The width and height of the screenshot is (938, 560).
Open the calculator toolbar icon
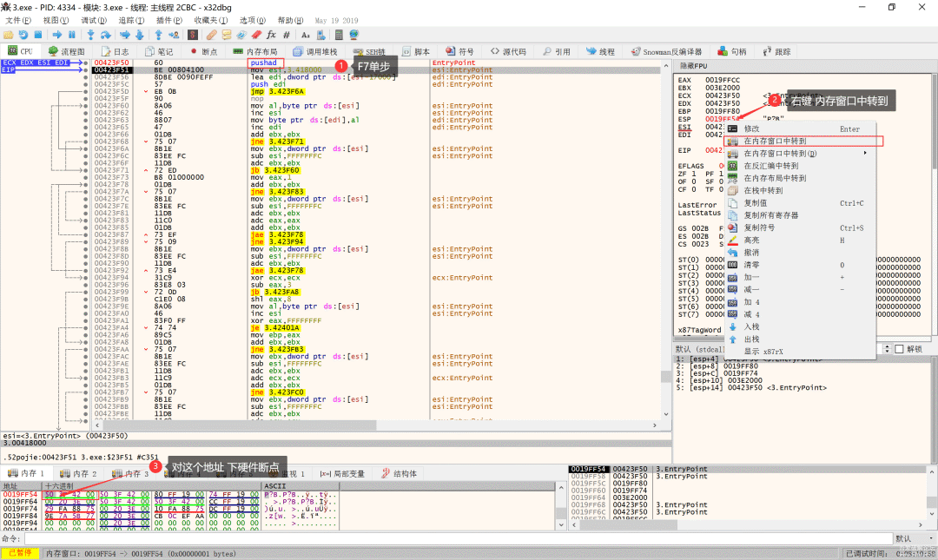[x=338, y=35]
